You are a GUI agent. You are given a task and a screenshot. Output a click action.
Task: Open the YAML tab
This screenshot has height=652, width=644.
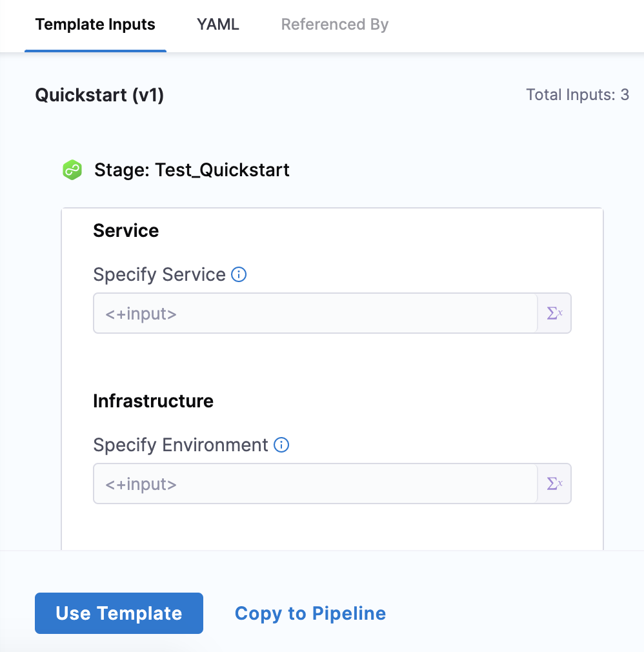tap(218, 25)
